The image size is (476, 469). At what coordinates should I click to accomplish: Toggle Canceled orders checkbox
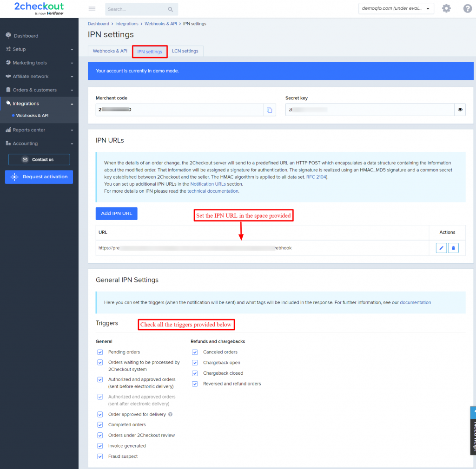click(x=195, y=352)
